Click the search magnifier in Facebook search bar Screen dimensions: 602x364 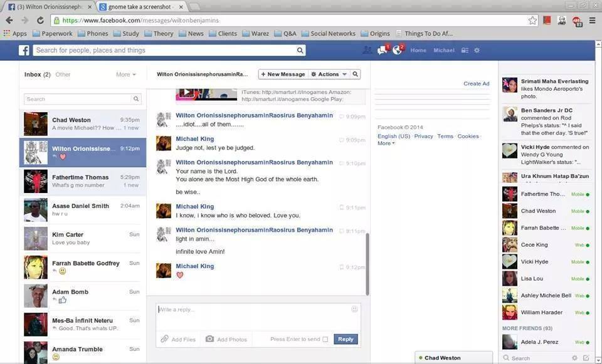coord(300,50)
